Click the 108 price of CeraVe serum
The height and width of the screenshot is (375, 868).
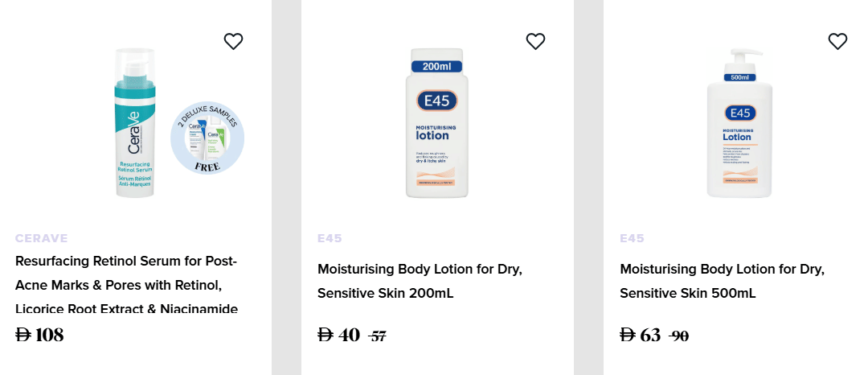(40, 335)
